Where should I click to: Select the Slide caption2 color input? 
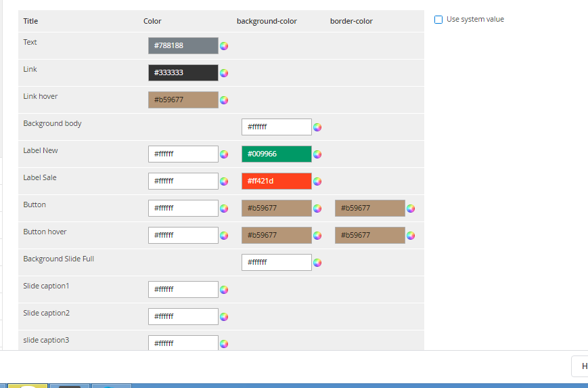(183, 316)
